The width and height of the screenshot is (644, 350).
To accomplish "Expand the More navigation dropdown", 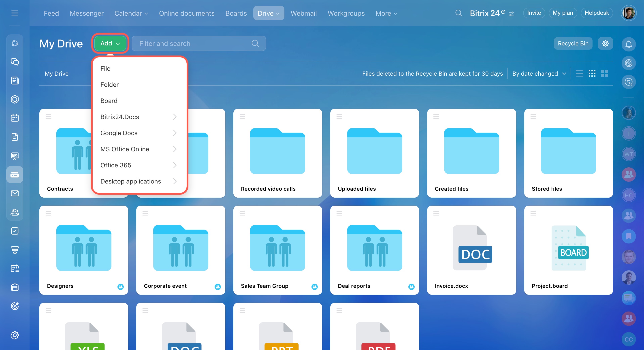I will click(x=386, y=13).
